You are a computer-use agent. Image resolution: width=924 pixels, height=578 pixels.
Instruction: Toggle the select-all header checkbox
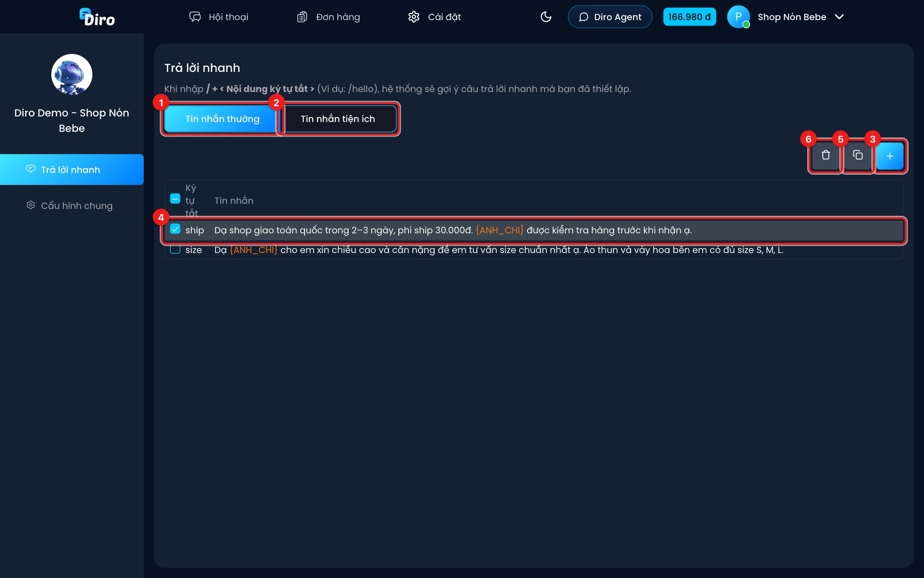175,199
